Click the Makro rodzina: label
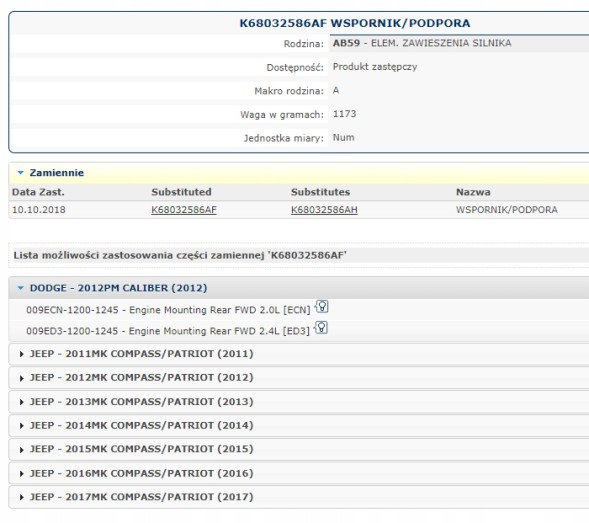Viewport: 589px width, 523px height. (x=289, y=91)
